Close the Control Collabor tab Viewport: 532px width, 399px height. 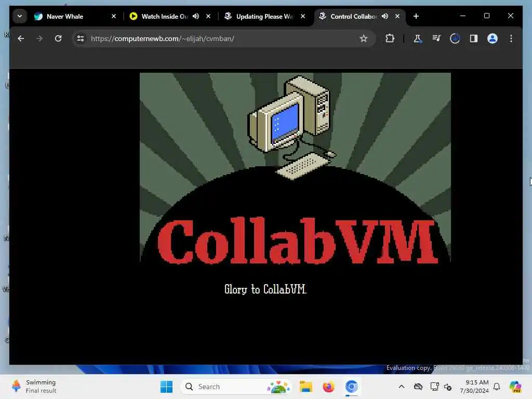coord(397,16)
